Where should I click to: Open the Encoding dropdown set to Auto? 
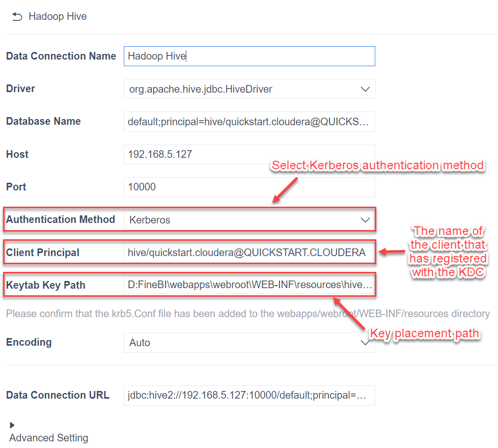(x=250, y=342)
